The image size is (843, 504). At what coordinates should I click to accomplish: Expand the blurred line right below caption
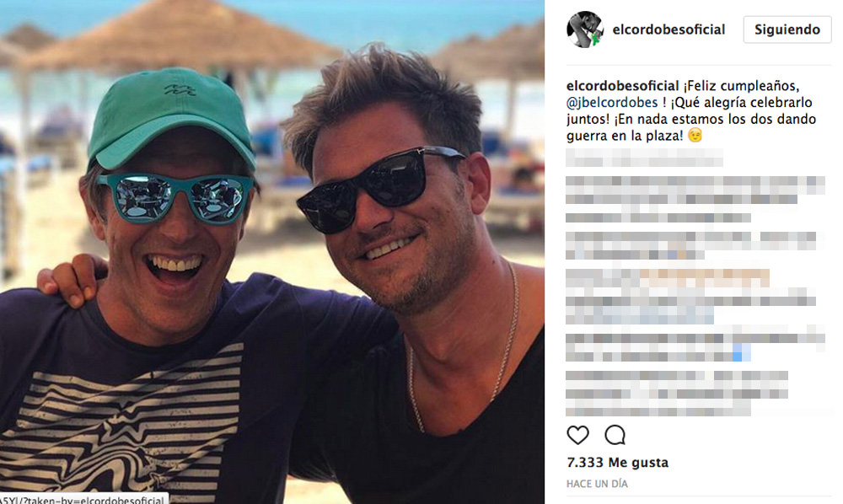[x=644, y=158]
